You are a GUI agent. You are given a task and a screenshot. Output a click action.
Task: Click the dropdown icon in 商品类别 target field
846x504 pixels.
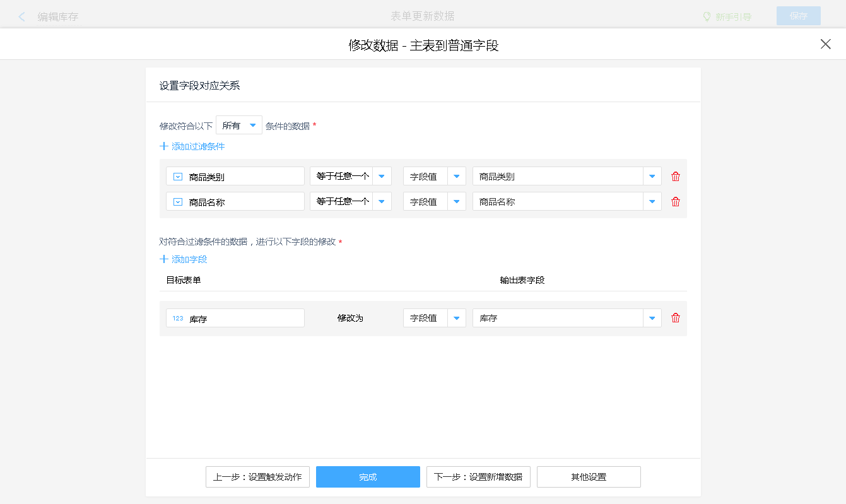pyautogui.click(x=178, y=177)
